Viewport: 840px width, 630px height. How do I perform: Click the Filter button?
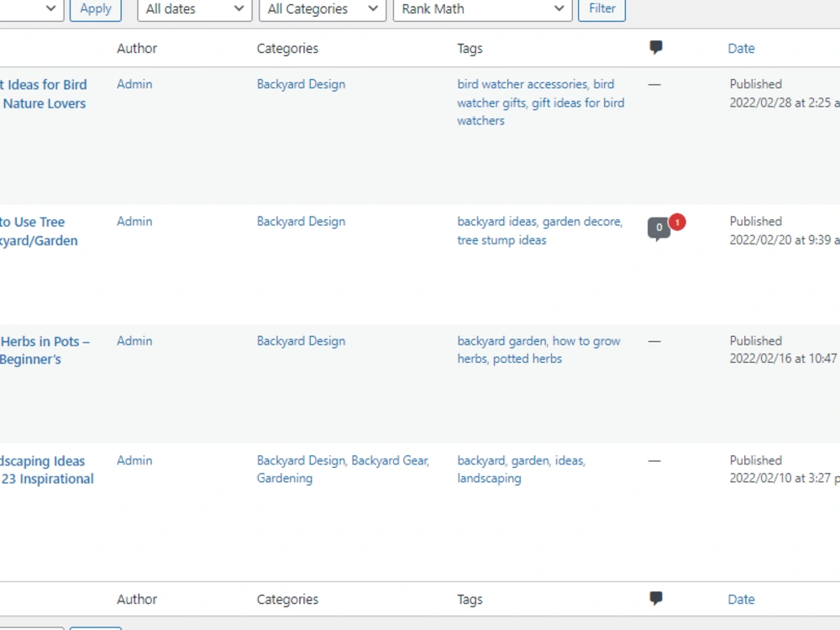601,9
